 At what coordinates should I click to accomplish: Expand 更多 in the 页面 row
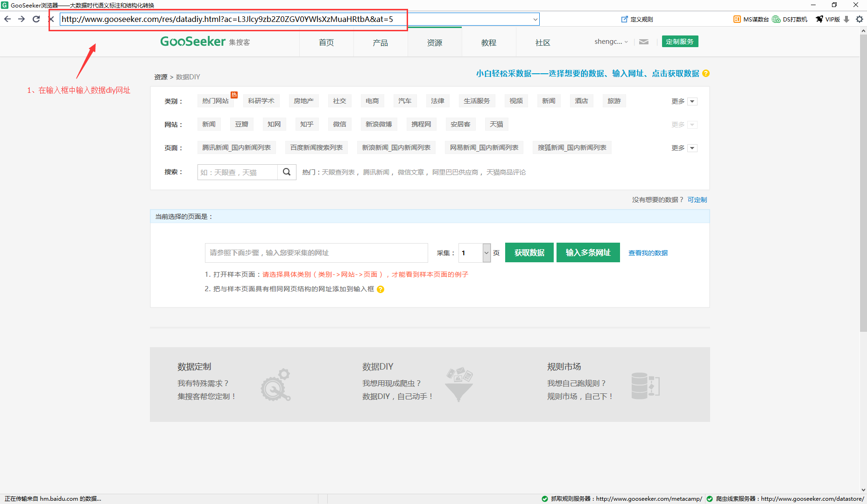click(684, 148)
